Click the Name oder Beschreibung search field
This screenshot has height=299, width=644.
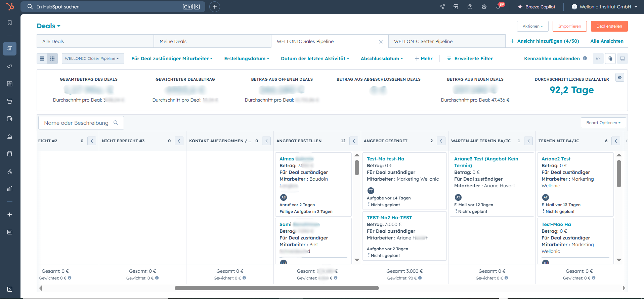(77, 123)
